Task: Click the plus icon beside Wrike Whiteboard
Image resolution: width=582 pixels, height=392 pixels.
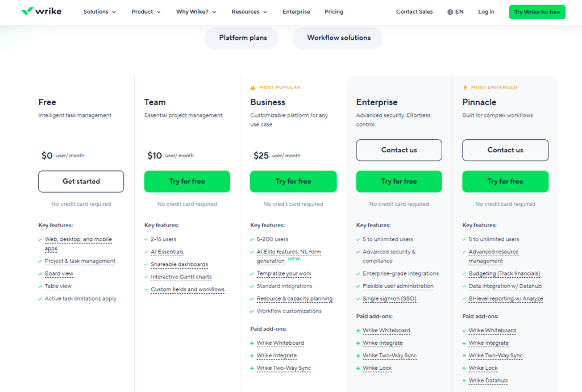Action: pyautogui.click(x=251, y=343)
